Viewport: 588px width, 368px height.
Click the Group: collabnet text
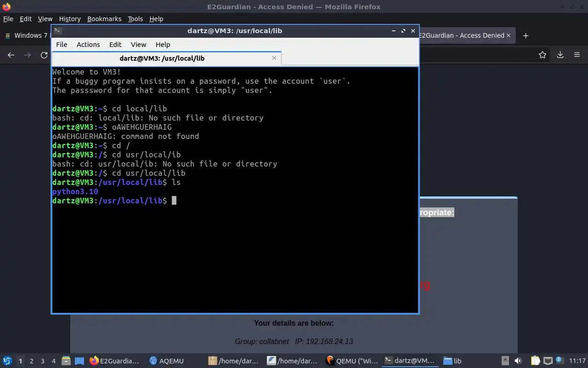262,341
